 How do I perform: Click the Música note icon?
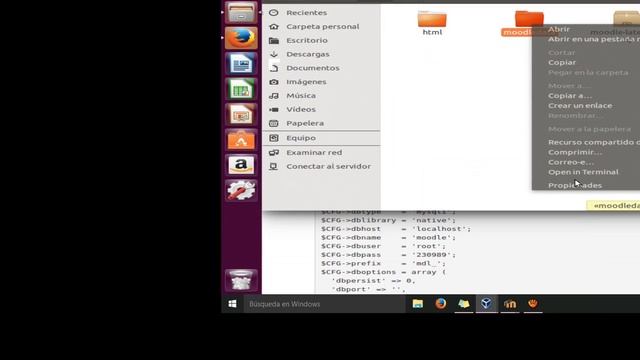[273, 96]
